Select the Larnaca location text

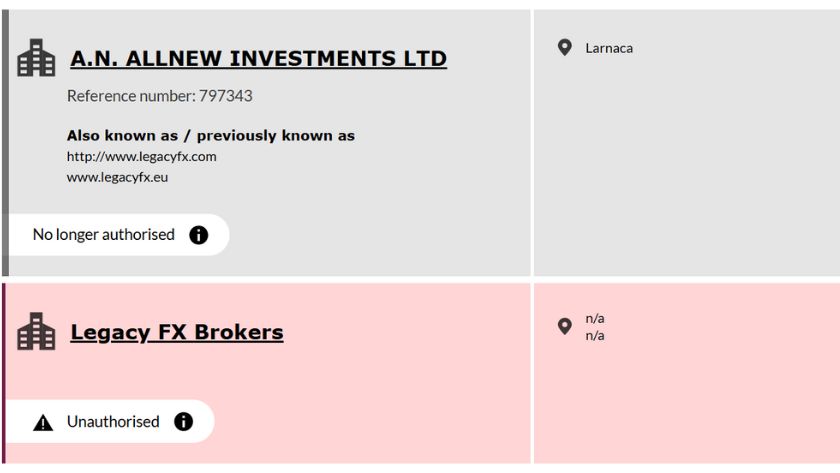click(x=609, y=48)
